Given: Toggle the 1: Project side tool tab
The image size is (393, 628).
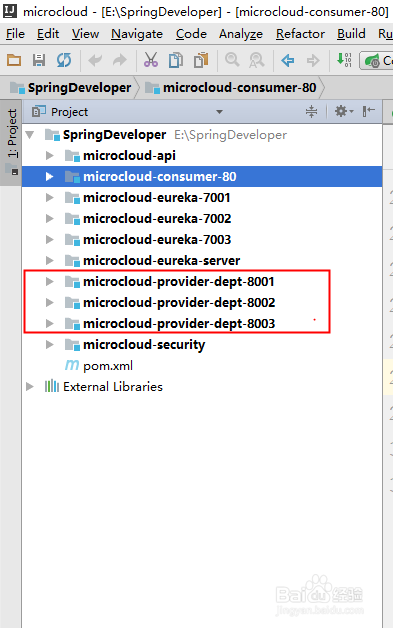Looking at the screenshot, I should pos(12,133).
